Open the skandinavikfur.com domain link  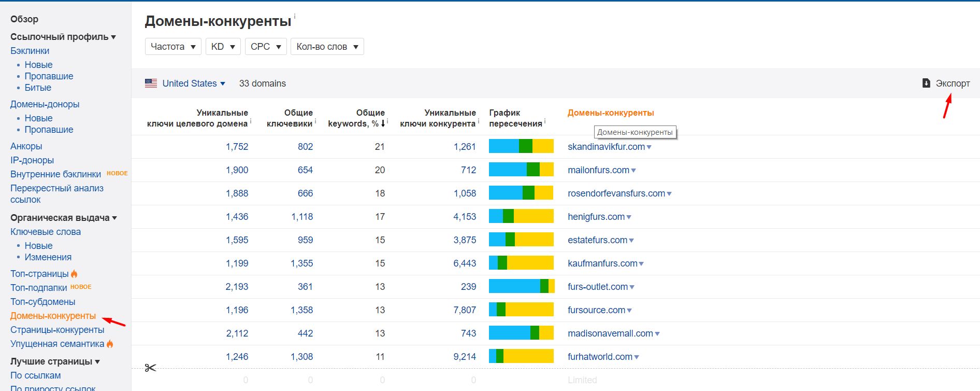pyautogui.click(x=606, y=147)
